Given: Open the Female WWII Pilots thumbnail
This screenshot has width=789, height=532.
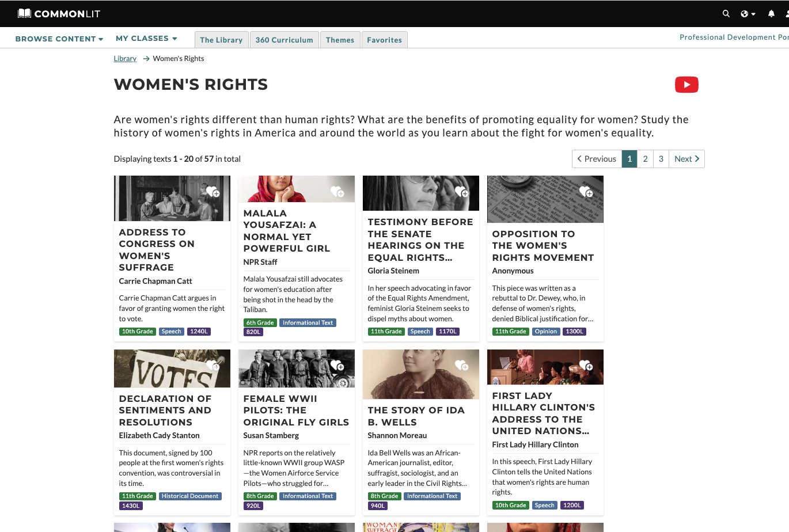Looking at the screenshot, I should (297, 368).
